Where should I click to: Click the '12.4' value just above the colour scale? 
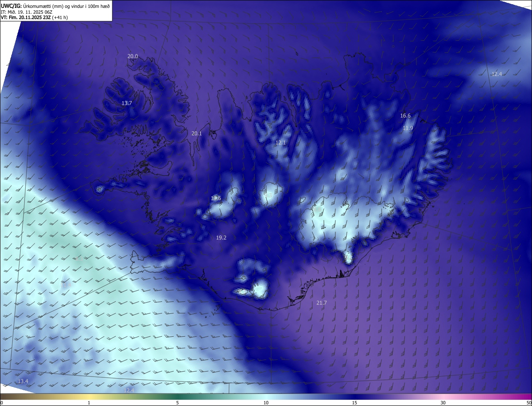129,390
